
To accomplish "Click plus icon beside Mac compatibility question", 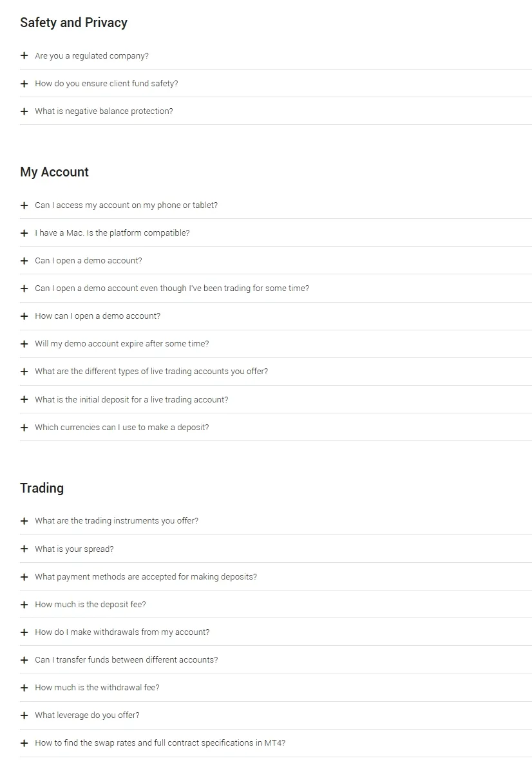I will [x=24, y=233].
